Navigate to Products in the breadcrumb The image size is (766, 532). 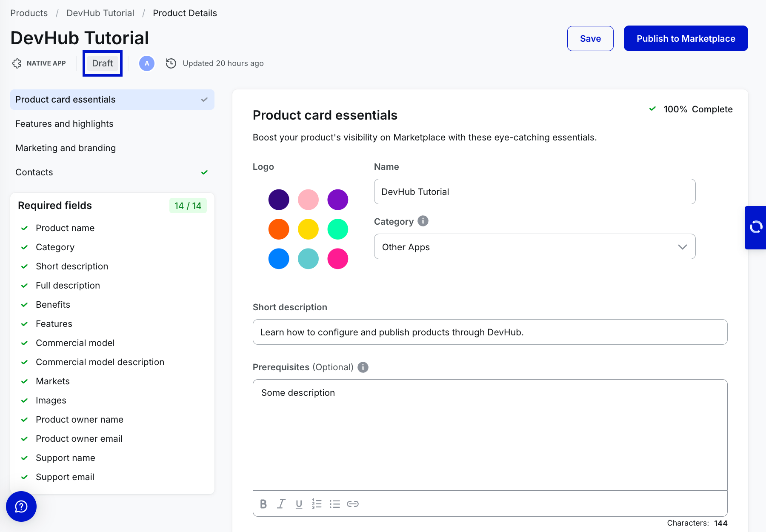pos(29,13)
